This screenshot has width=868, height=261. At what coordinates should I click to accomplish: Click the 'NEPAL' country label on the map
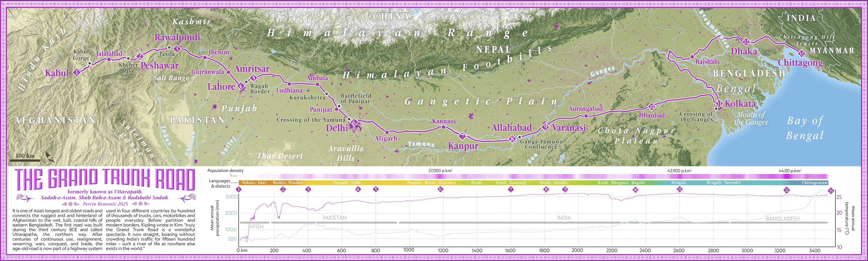(493, 50)
